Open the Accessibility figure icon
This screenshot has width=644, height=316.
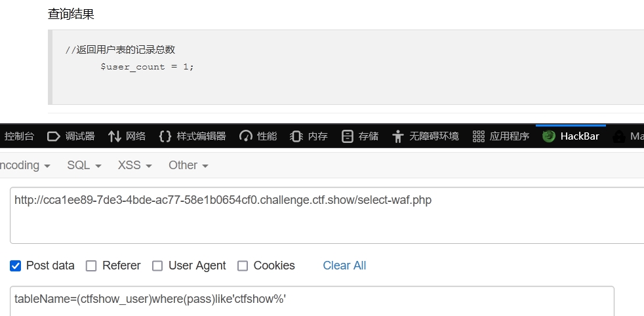click(397, 136)
